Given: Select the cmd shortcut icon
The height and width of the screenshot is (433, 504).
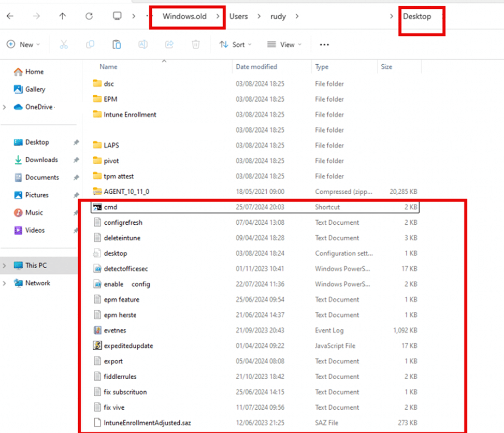Looking at the screenshot, I should [97, 207].
